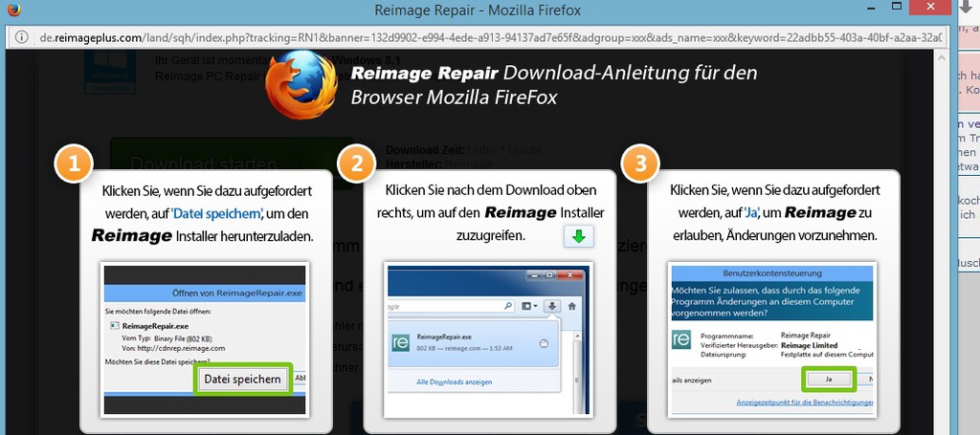Click the 're' Reimage icon in downloads panel

(401, 342)
